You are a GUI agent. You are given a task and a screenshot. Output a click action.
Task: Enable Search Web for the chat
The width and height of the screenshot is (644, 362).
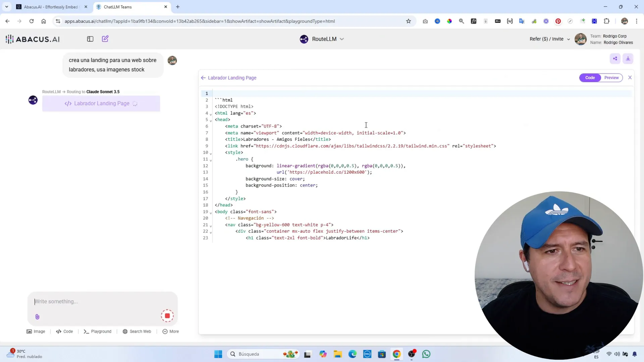point(137,331)
